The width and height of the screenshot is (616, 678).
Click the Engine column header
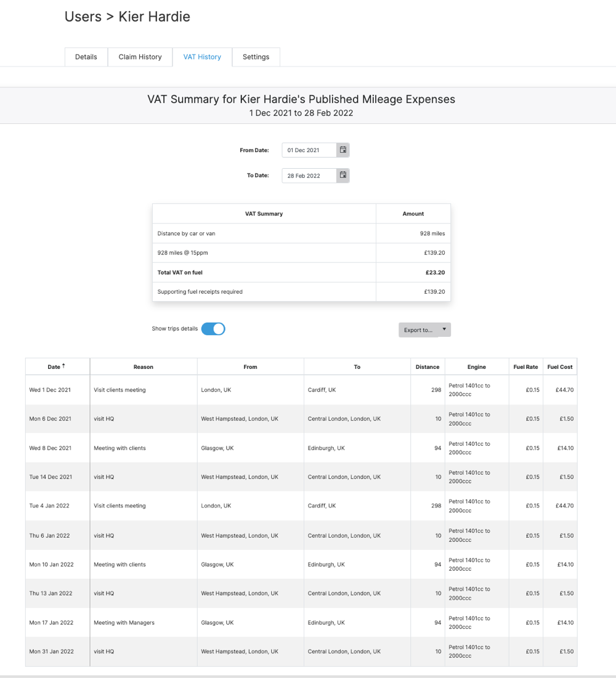(x=476, y=367)
